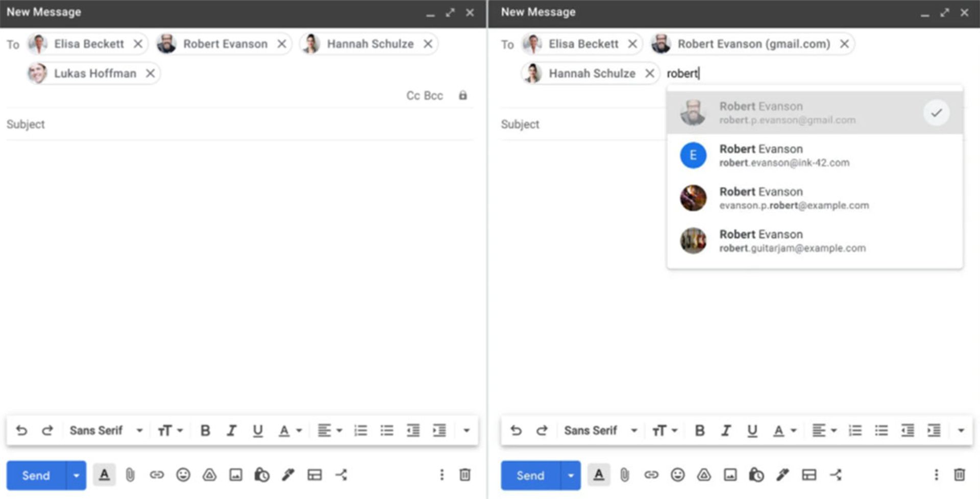Toggle italic in left window toolbar
Viewport: 980px width, 499px height.
(231, 431)
